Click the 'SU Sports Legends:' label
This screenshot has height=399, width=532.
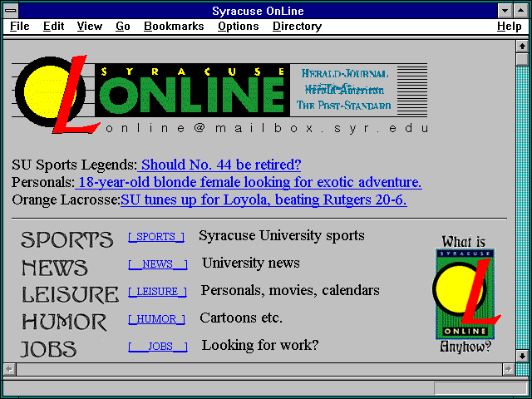(x=74, y=165)
